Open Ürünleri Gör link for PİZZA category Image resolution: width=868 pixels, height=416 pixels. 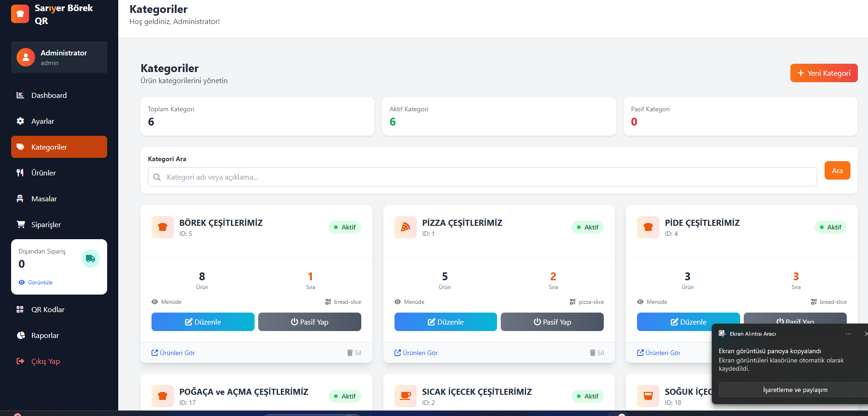coord(416,353)
